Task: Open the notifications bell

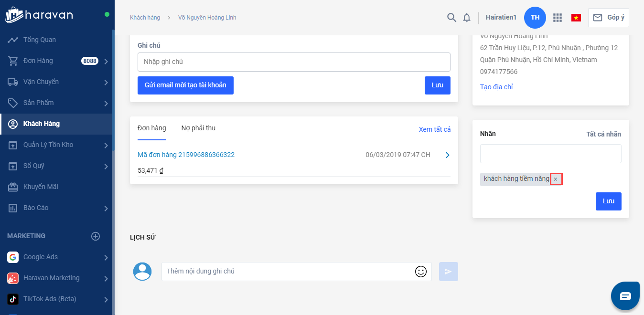Action: [x=467, y=18]
